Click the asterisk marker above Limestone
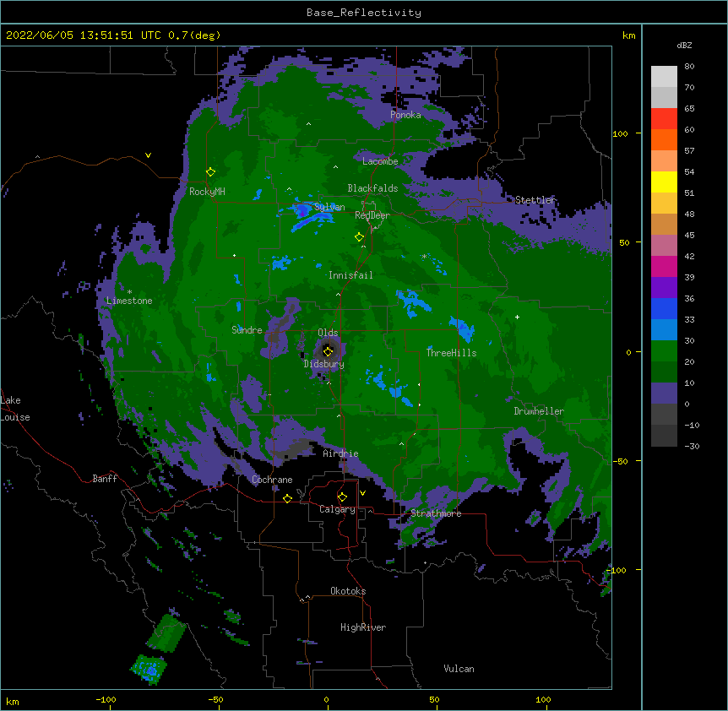The width and height of the screenshot is (728, 711). tap(129, 292)
